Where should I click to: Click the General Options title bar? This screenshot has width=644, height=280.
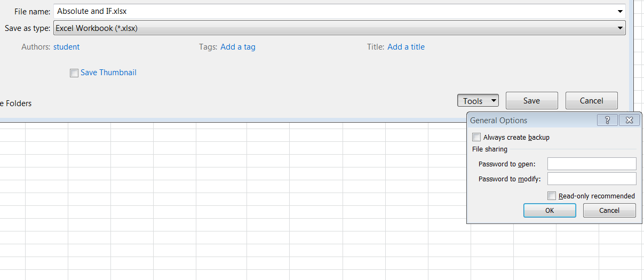(528, 121)
